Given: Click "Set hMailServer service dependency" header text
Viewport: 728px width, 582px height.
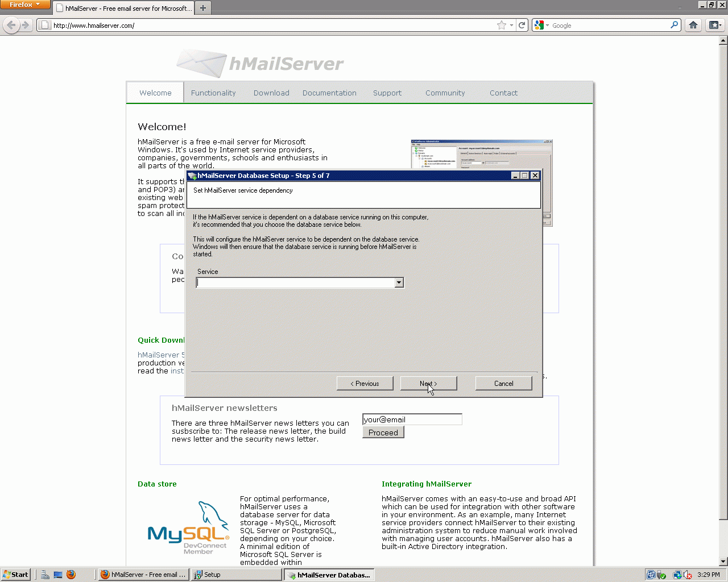Looking at the screenshot, I should [243, 190].
